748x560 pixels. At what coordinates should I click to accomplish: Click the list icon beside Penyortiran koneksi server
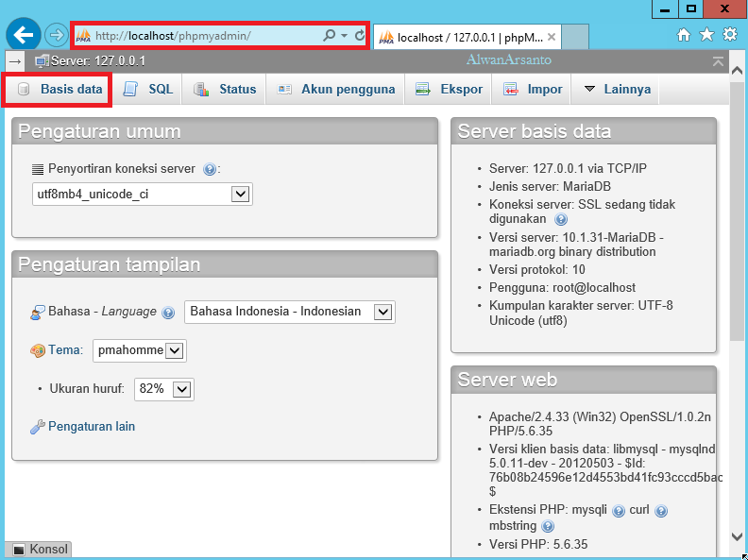click(38, 169)
